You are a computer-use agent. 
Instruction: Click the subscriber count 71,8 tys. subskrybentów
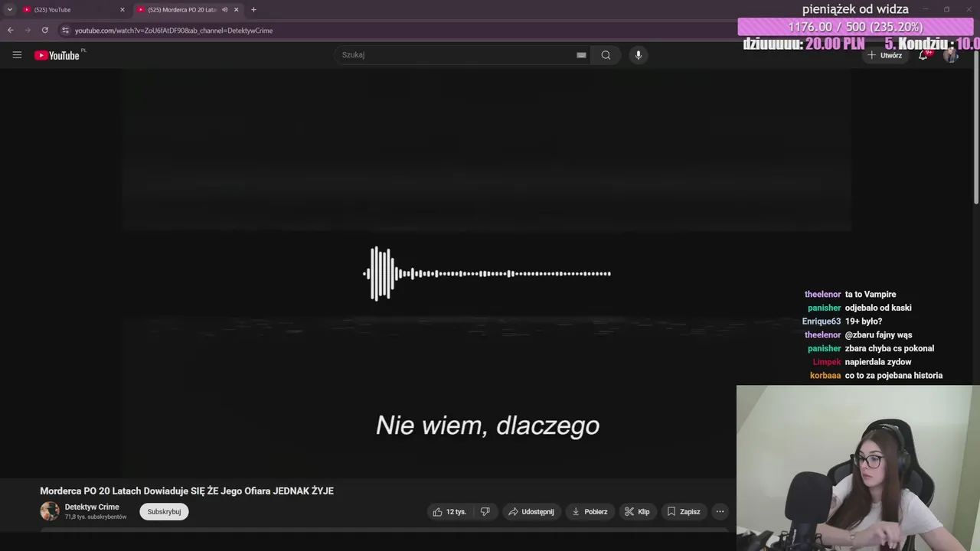tap(96, 517)
